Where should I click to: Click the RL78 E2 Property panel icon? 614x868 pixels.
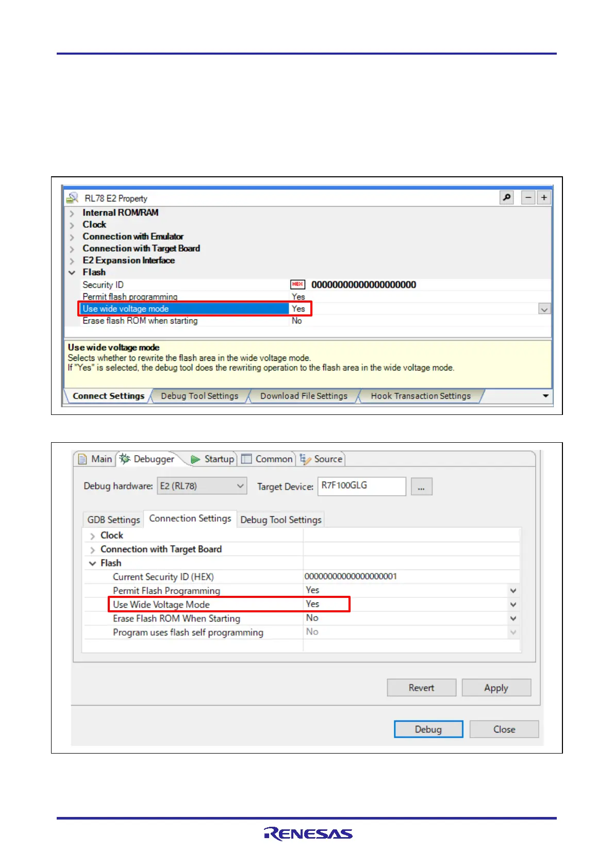72,198
